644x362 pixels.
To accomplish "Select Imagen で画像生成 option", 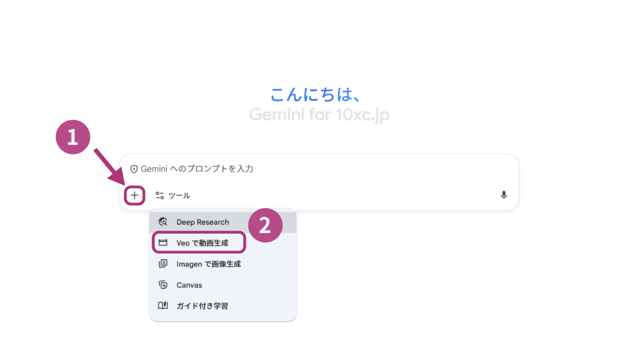I will pos(209,264).
